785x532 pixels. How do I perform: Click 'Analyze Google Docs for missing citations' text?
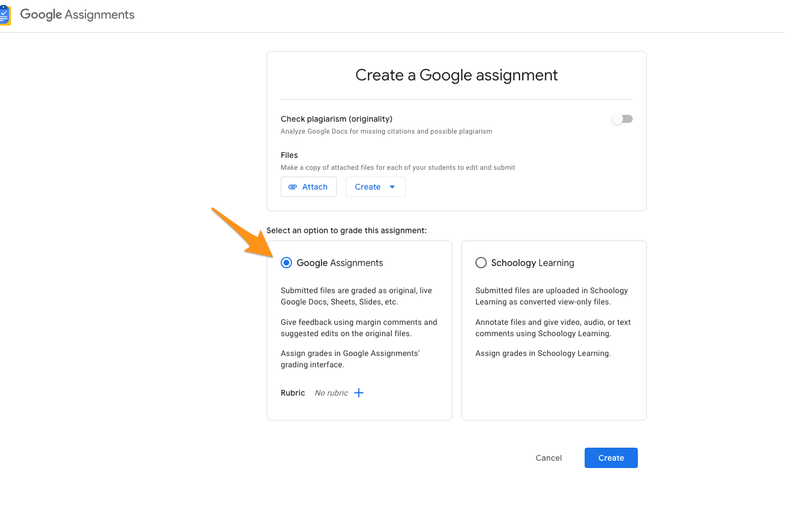387,131
